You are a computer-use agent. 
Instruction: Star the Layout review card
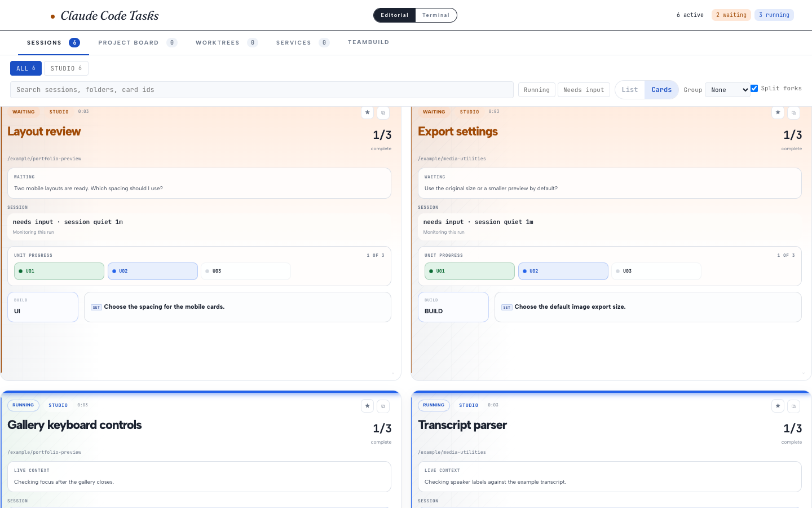pyautogui.click(x=368, y=112)
